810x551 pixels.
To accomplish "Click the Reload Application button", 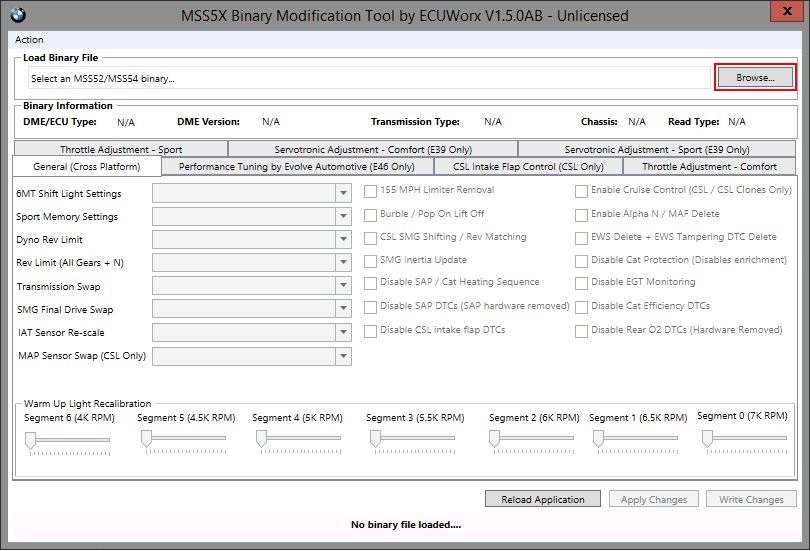I will click(x=543, y=499).
